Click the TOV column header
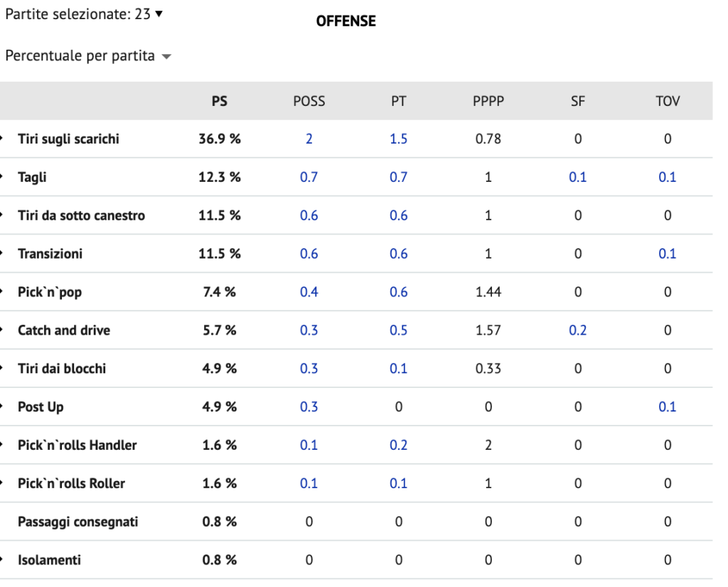 pos(667,101)
